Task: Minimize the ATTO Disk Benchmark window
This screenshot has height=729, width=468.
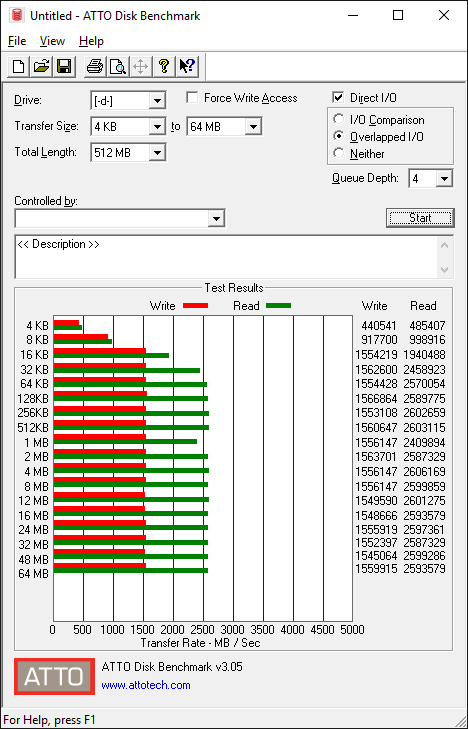Action: coord(355,15)
